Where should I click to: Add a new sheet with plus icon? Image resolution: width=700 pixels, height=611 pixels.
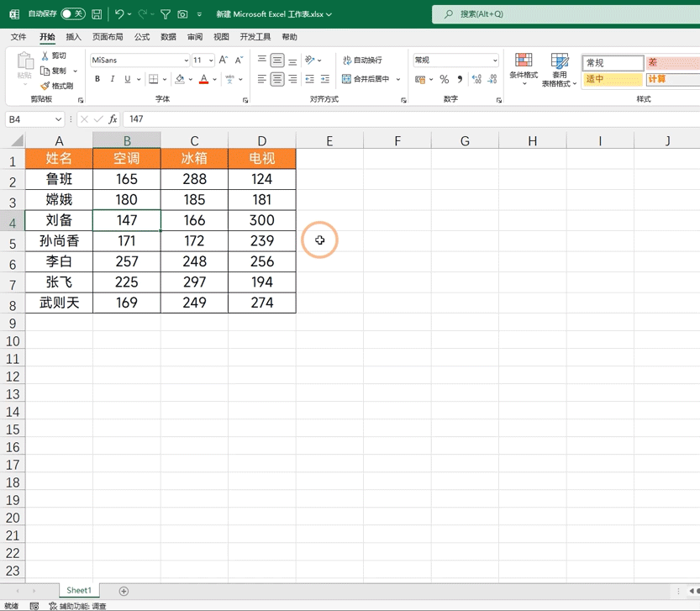click(124, 592)
